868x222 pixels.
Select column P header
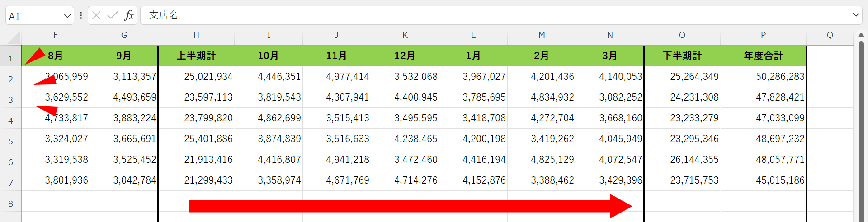763,35
